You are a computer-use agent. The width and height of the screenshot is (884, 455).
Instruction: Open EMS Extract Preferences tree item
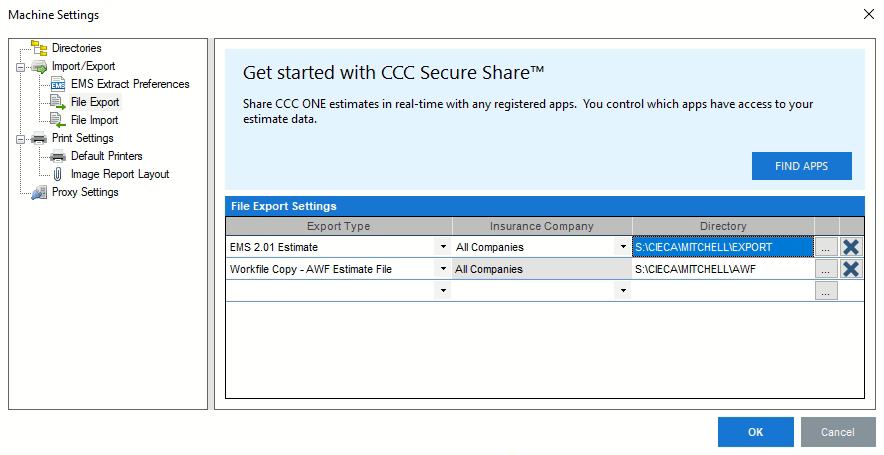(130, 84)
